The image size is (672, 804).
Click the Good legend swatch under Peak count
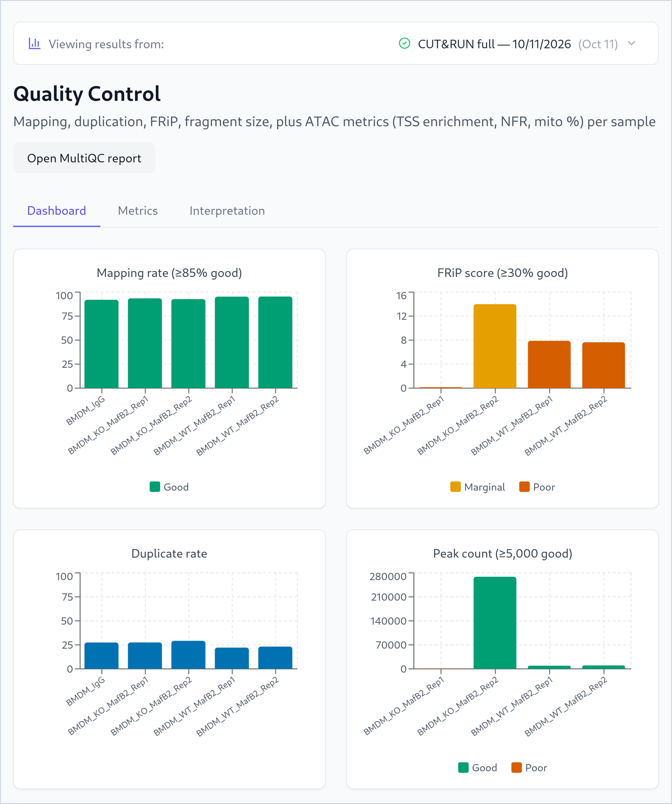click(463, 767)
